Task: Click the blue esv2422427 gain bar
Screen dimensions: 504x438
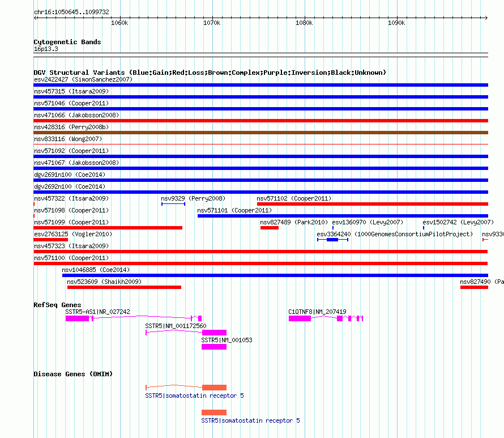Action: [x=261, y=85]
